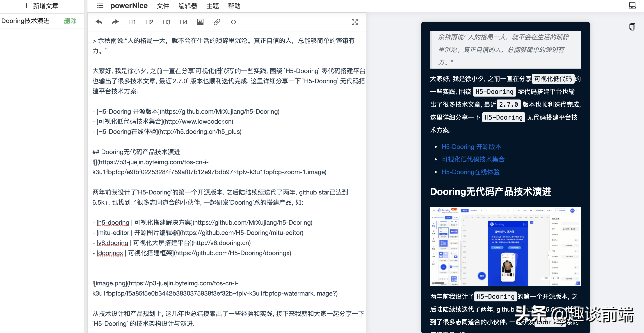Open the 帮助 menu
The image size is (644, 333).
234,6
